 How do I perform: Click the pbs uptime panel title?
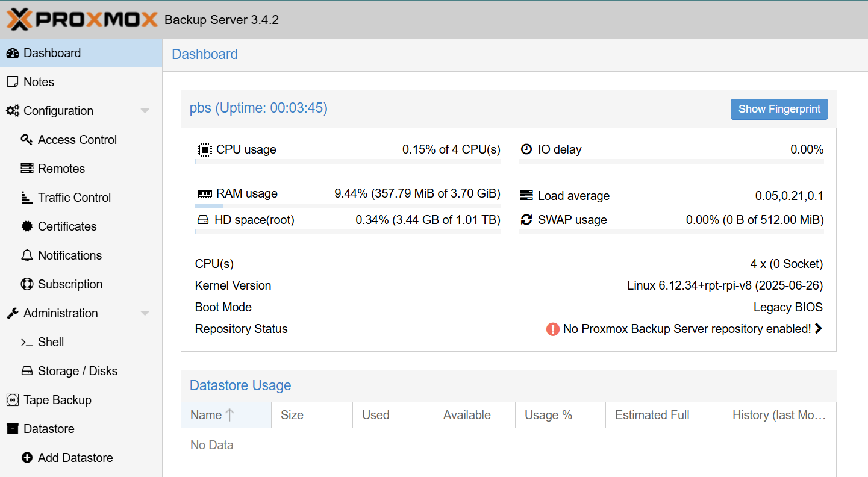tap(258, 108)
